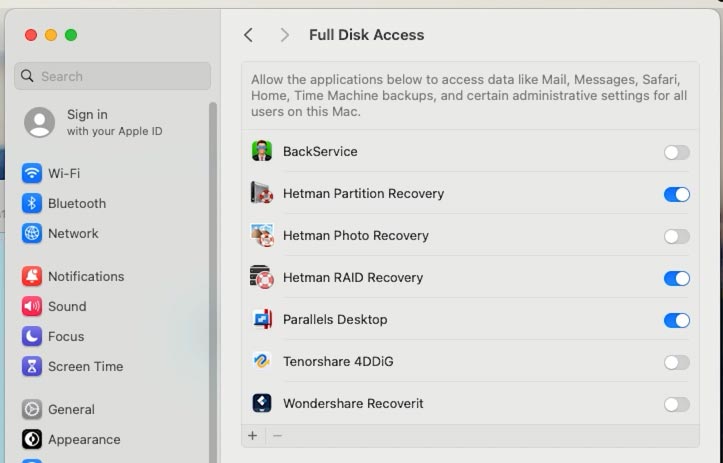Turn off Hetman RAID Recovery toggle
This screenshot has width=723, height=463.
point(676,278)
